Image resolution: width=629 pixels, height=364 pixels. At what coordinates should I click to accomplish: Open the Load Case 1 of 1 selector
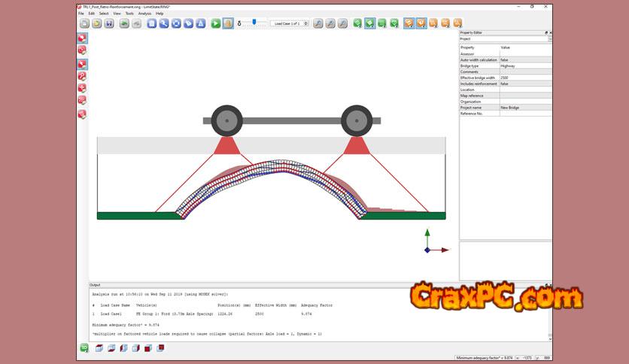pyautogui.click(x=290, y=24)
